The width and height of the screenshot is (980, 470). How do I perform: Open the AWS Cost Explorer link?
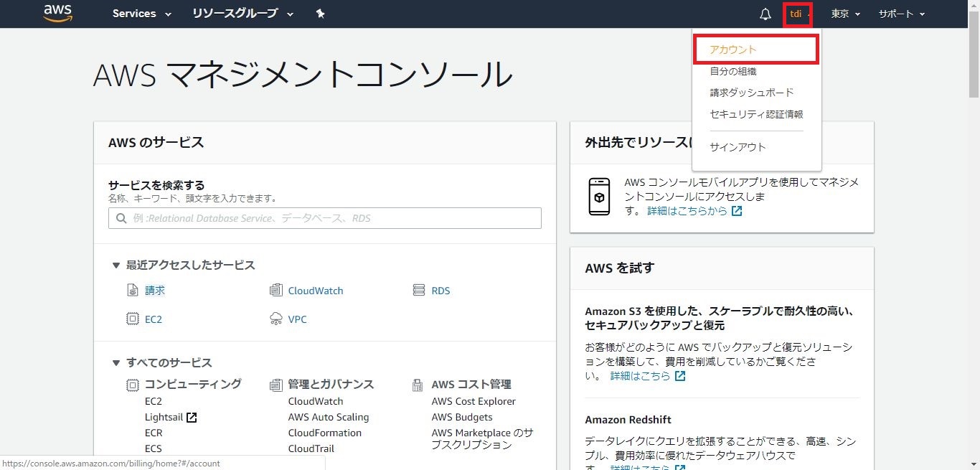point(473,401)
